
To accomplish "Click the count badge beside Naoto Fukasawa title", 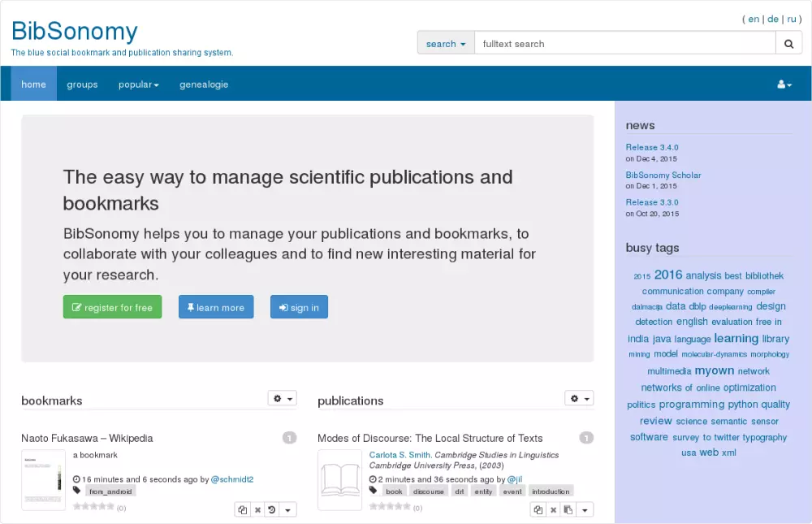I will tap(290, 438).
